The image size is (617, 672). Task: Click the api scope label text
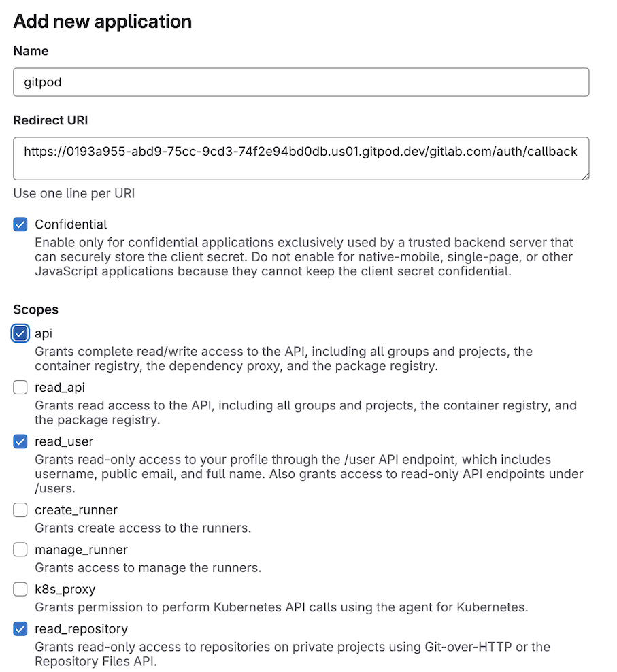[x=44, y=333]
